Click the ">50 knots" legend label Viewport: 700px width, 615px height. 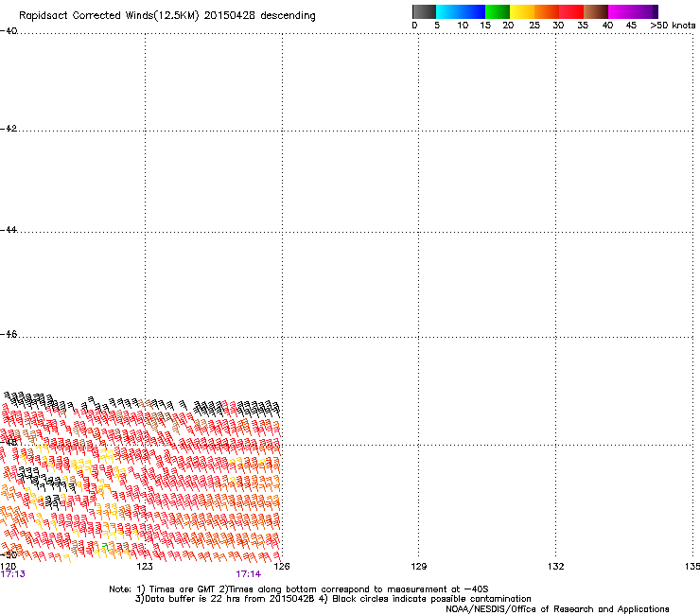[x=673, y=26]
